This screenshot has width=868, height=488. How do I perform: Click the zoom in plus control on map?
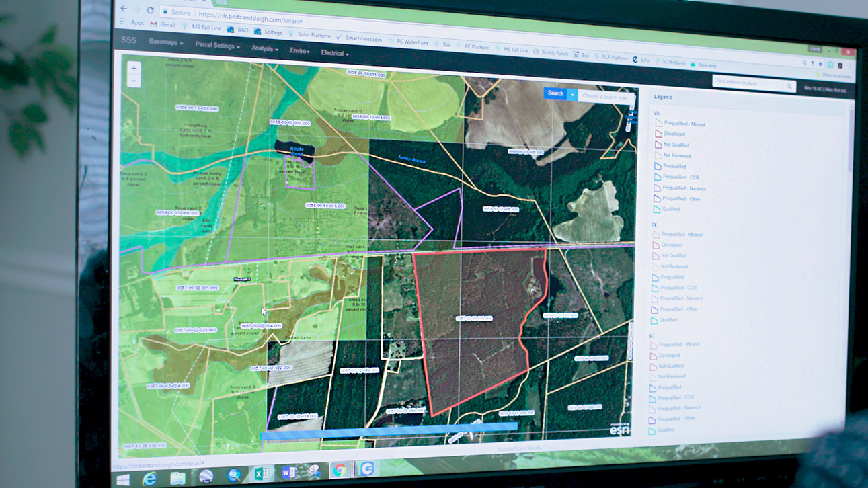134,68
